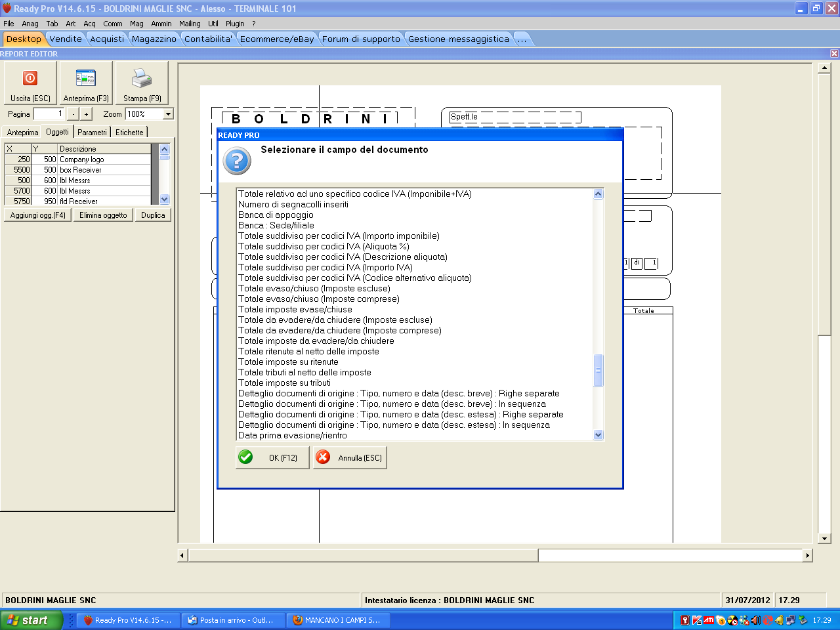The width and height of the screenshot is (840, 630).
Task: Select 'box Receiver' row in objects table
Action: (x=78, y=170)
